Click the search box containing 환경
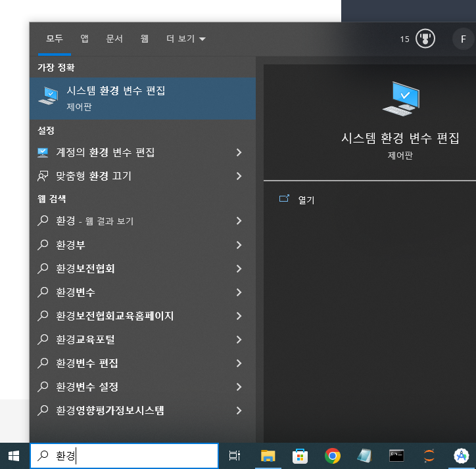Image resolution: width=476 pixels, height=469 pixels. 124,456
